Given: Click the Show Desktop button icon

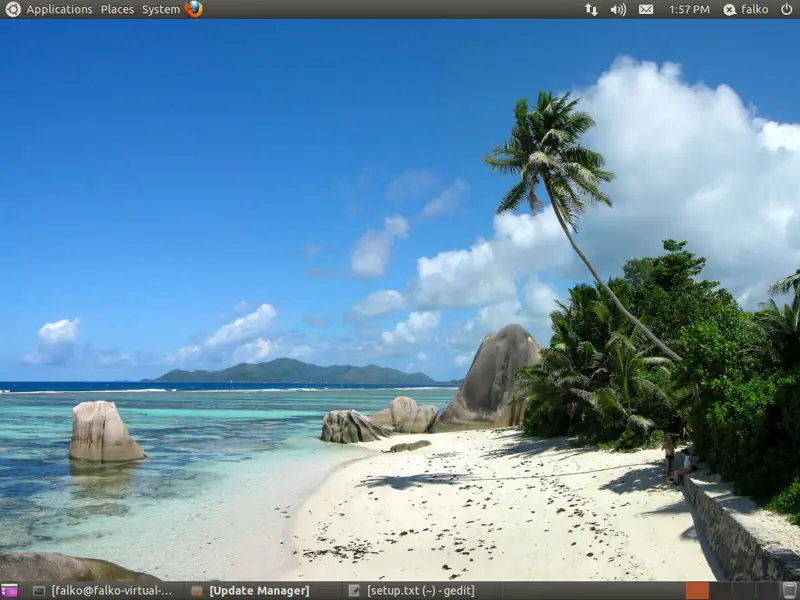Looking at the screenshot, I should tap(9, 591).
